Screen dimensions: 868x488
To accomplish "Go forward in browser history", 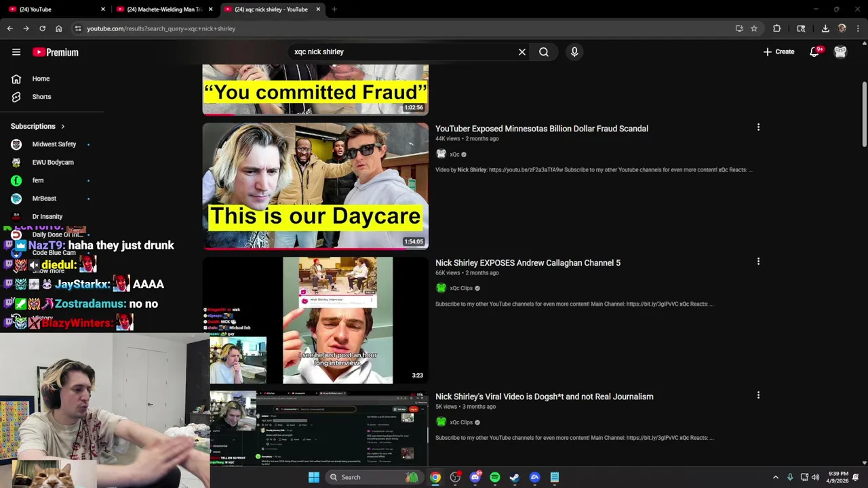I will coord(26,28).
